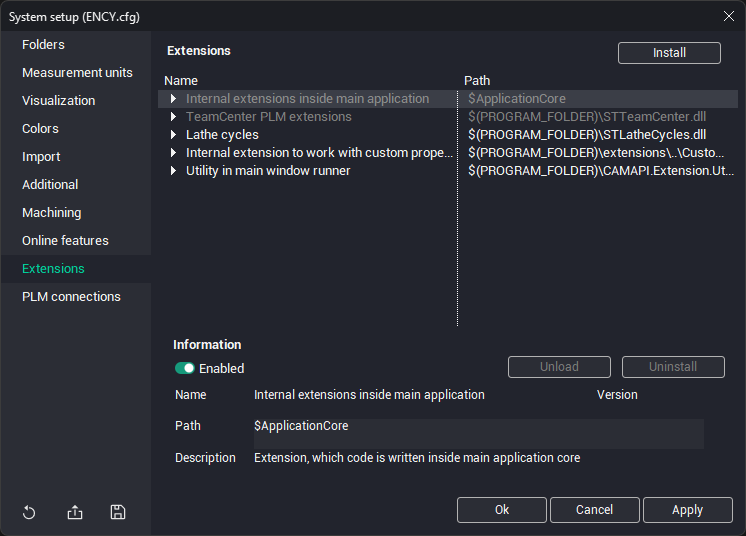Viewport: 746px width, 536px height.
Task: Expand the Lathe cycles entry
Action: (x=173, y=135)
